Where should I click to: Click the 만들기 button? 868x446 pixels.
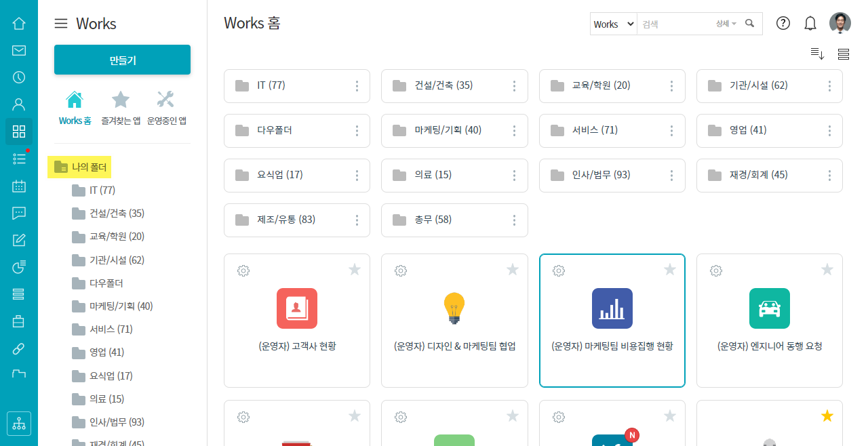(122, 60)
